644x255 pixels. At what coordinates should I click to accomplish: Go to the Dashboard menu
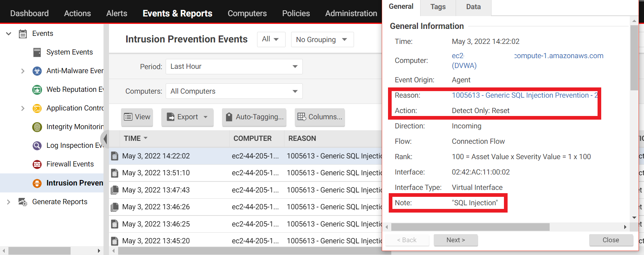click(30, 14)
